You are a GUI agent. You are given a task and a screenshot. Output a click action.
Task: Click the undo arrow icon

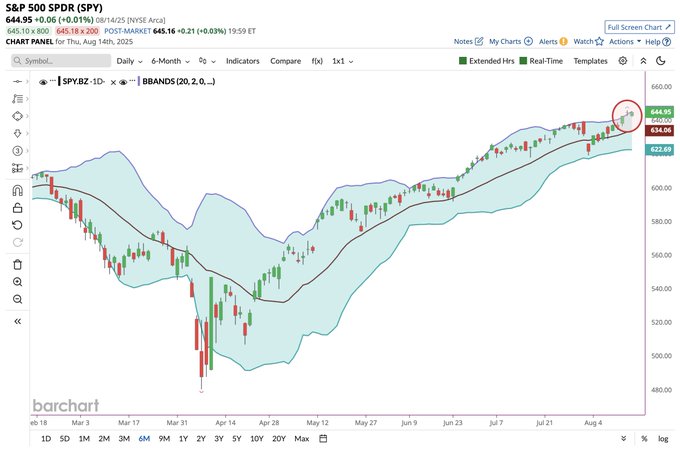[x=17, y=225]
